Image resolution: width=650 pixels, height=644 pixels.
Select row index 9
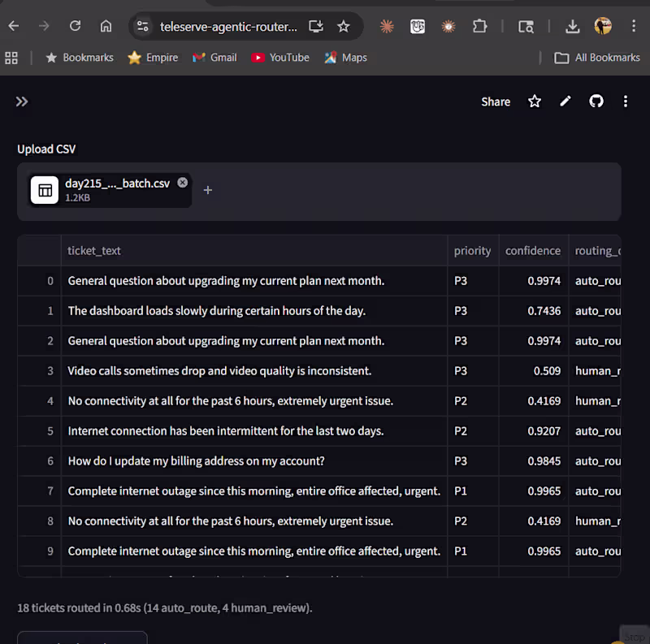39,551
